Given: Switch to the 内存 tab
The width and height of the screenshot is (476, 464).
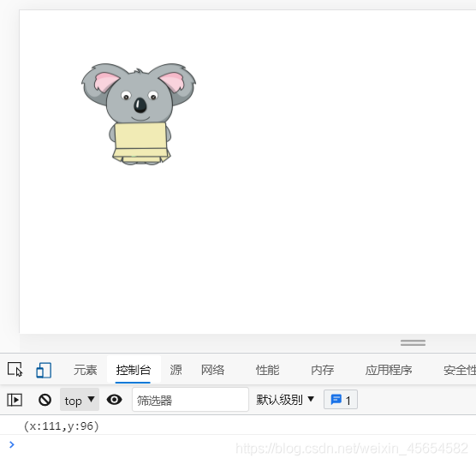Looking at the screenshot, I should pyautogui.click(x=322, y=370).
